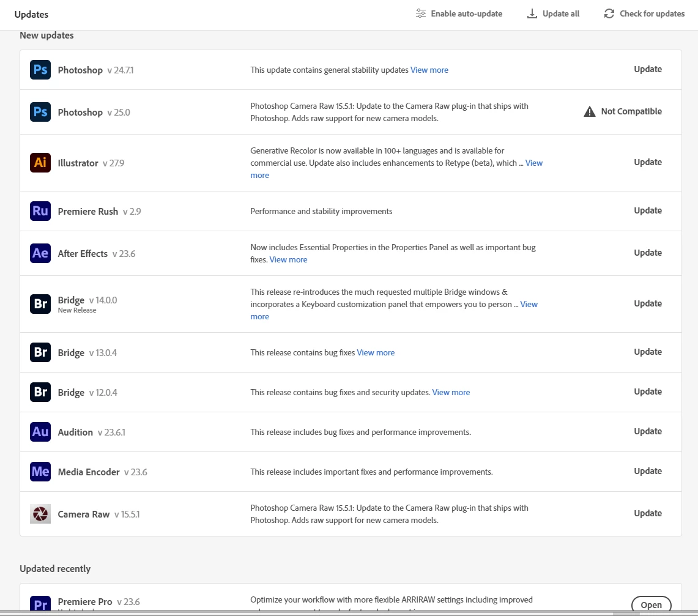Click the Media Encoder important fixes description

371,472
